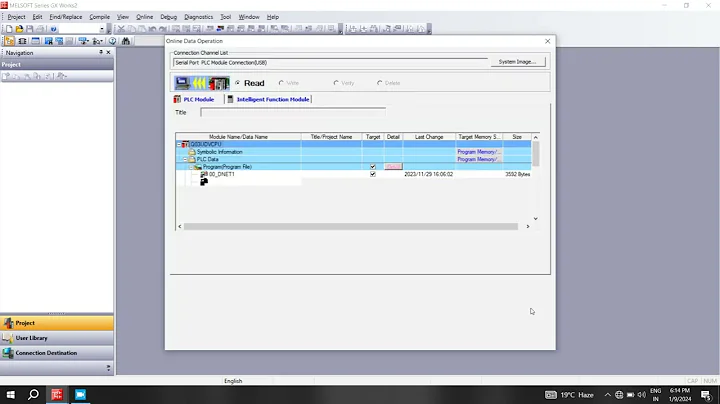Sort by Last Change column header
720x404 pixels.
coord(429,137)
